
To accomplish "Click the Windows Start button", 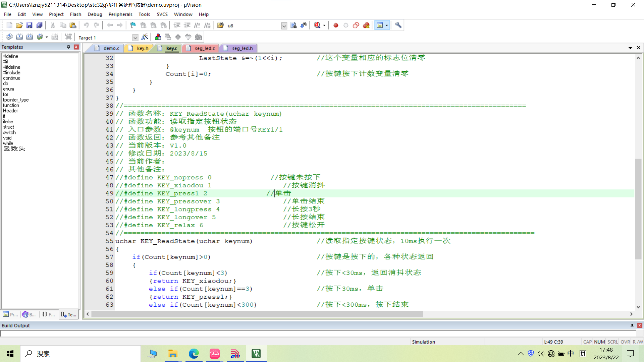I will [10, 354].
